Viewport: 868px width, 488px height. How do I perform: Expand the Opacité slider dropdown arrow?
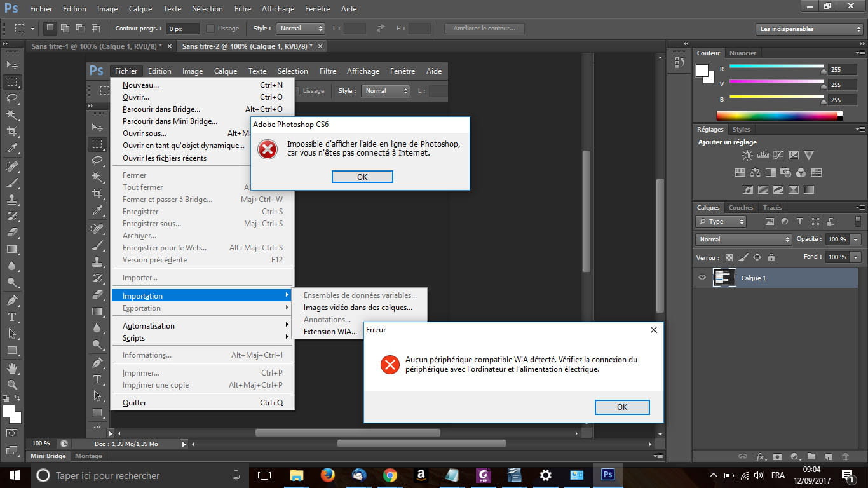[856, 240]
